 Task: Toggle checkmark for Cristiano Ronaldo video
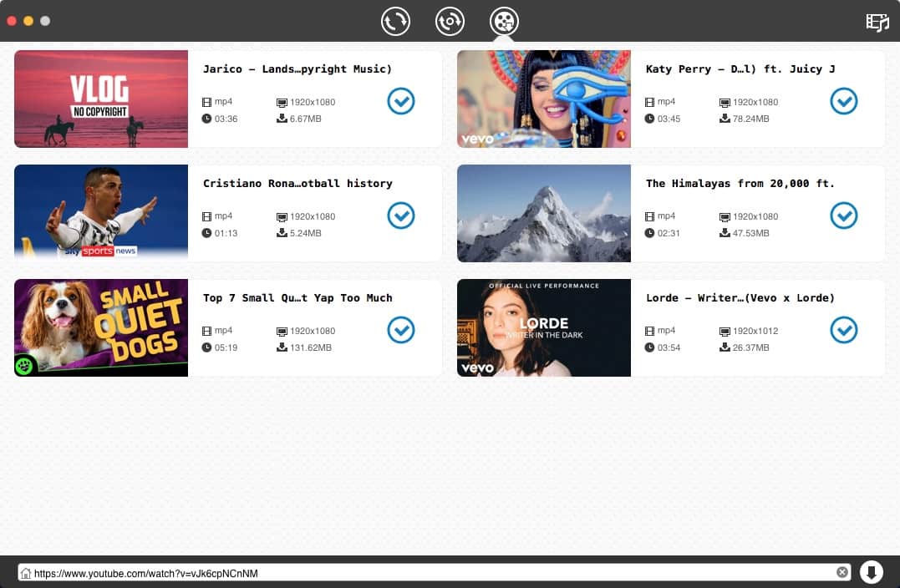click(400, 215)
